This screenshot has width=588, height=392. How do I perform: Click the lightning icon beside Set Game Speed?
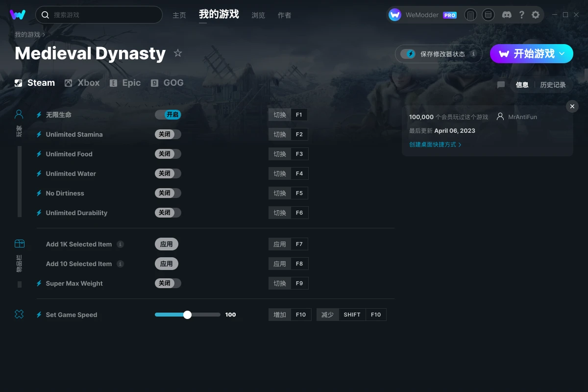click(39, 315)
